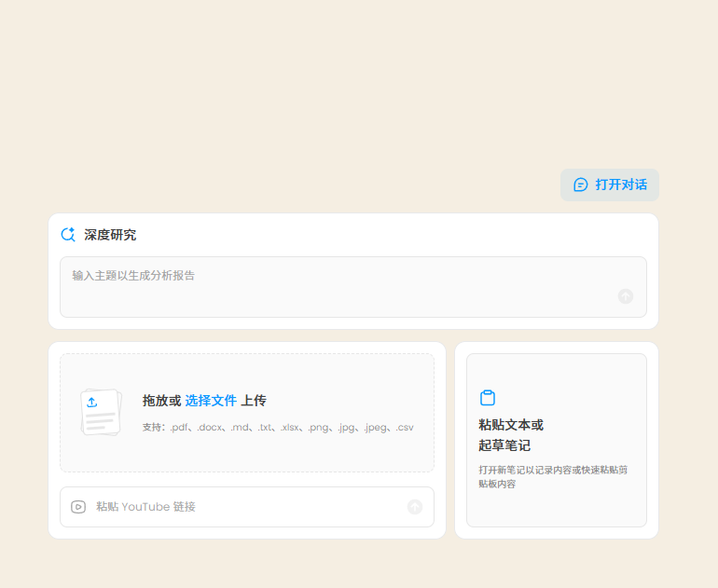The width and height of the screenshot is (718, 588).
Task: Click the small upload arrow on document icon
Action: coord(91,403)
